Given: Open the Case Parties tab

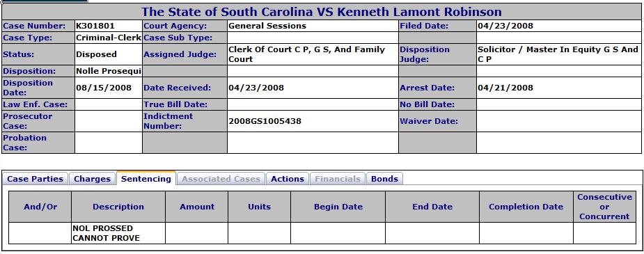Looking at the screenshot, I should click(36, 179).
